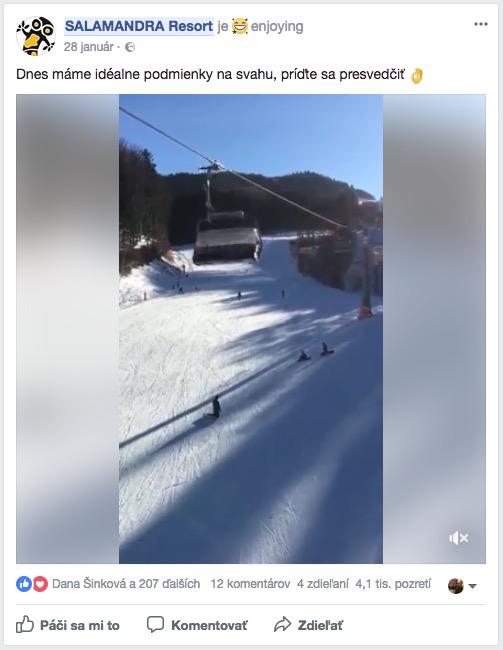503x650 pixels.
Task: Click the Páči sa mi to button
Action: [x=68, y=625]
